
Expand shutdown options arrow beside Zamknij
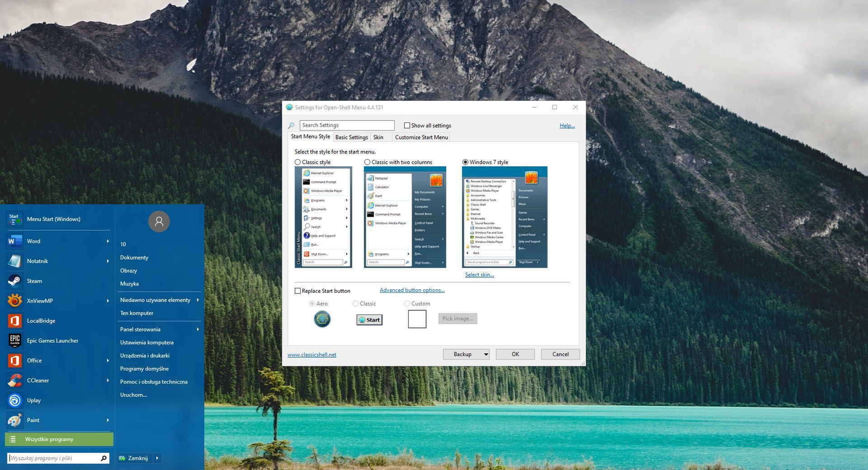[x=157, y=458]
